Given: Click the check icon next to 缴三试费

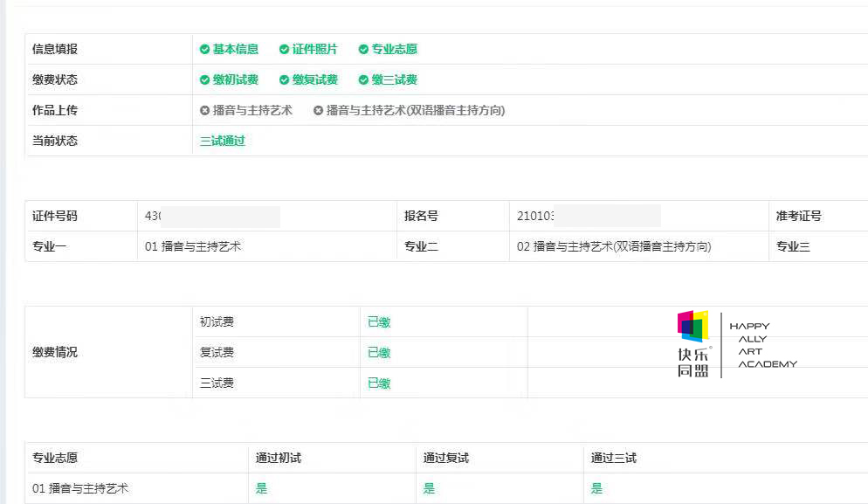Looking at the screenshot, I should click(363, 79).
